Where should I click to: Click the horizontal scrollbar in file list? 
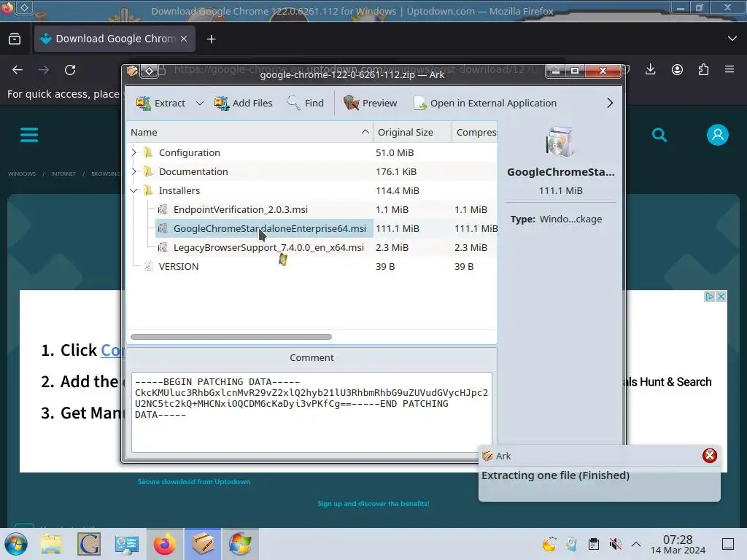[x=231, y=337]
